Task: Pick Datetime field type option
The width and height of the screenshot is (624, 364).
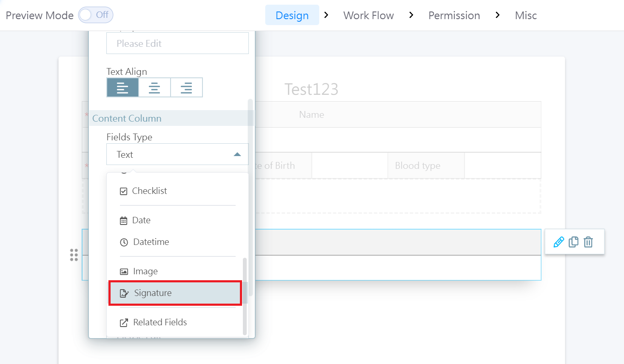Action: click(151, 242)
